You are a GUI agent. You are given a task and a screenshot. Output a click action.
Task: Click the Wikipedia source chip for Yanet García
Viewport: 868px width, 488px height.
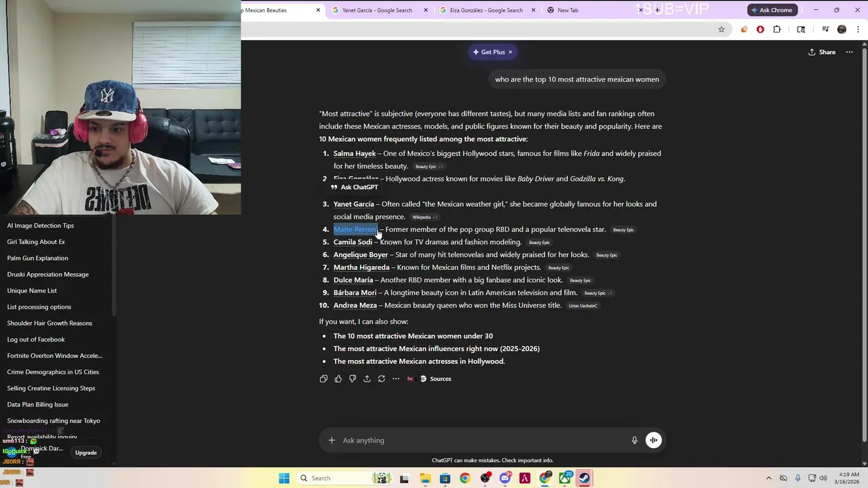(425, 218)
